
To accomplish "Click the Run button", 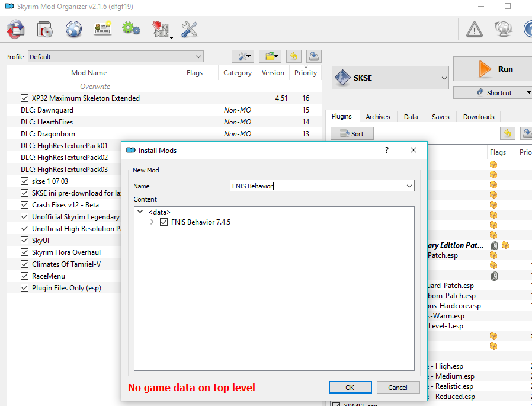I will [493, 69].
